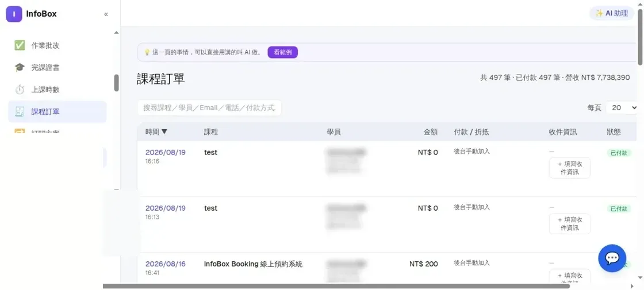Click the 2026/08/19 16:13 order date
Screen dimensions: 644x290
166,208
